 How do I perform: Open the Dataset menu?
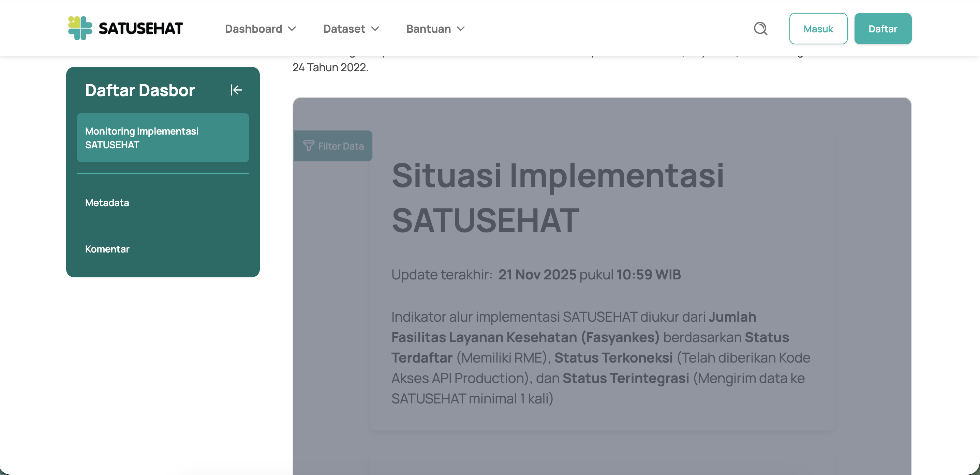[344, 29]
